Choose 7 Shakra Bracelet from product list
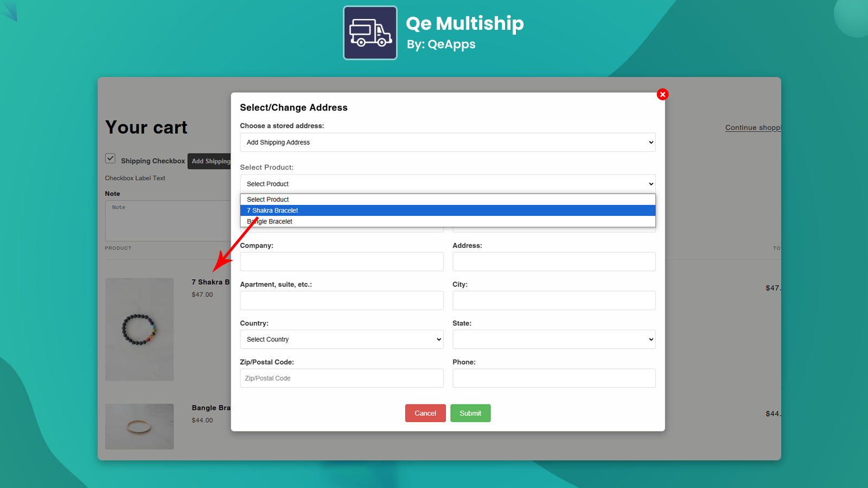The width and height of the screenshot is (868, 488). coord(448,210)
